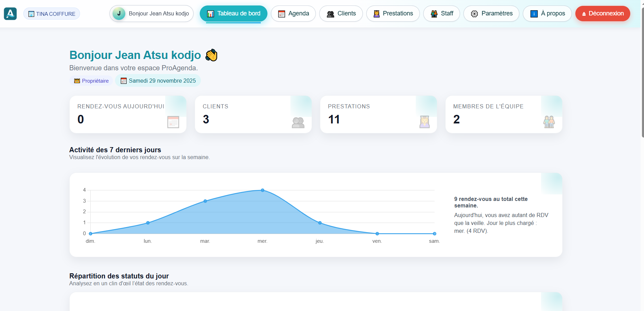Click the team icon in Membres de l'équipe card
Image resolution: width=644 pixels, height=311 pixels.
pos(549,122)
